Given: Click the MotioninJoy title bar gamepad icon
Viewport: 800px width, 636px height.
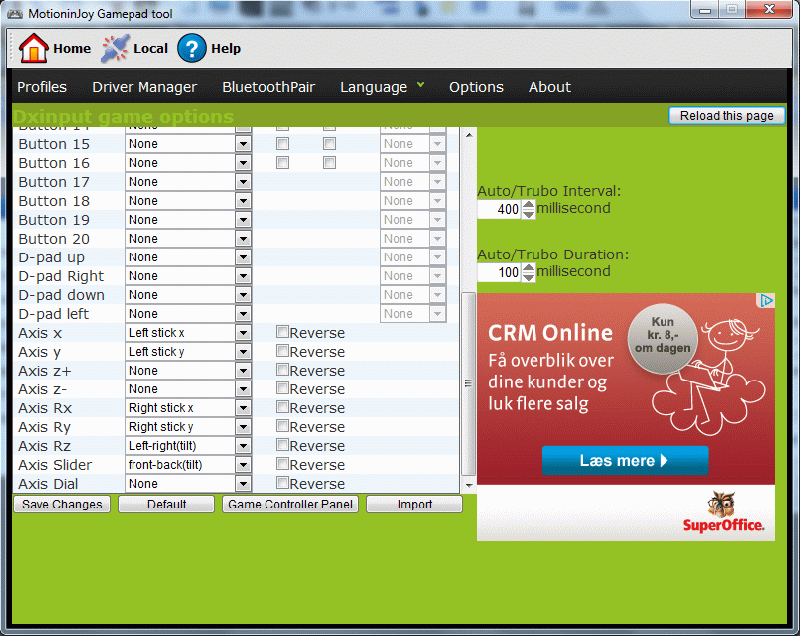Looking at the screenshot, I should 15,12.
